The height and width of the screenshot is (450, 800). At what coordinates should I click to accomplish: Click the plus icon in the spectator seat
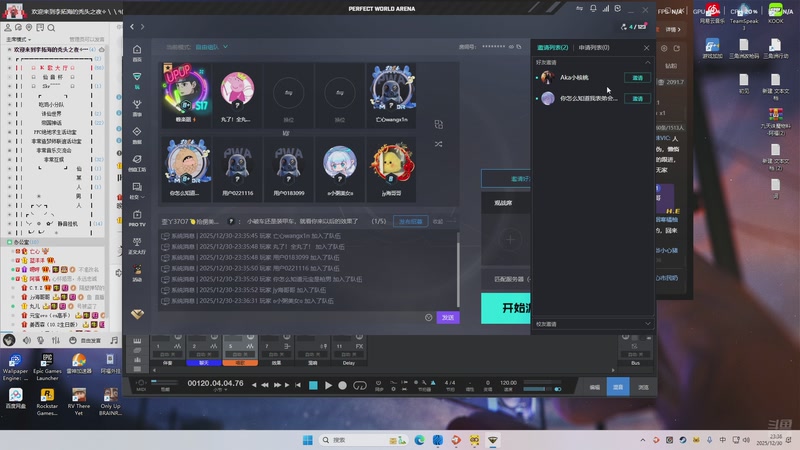[510, 239]
